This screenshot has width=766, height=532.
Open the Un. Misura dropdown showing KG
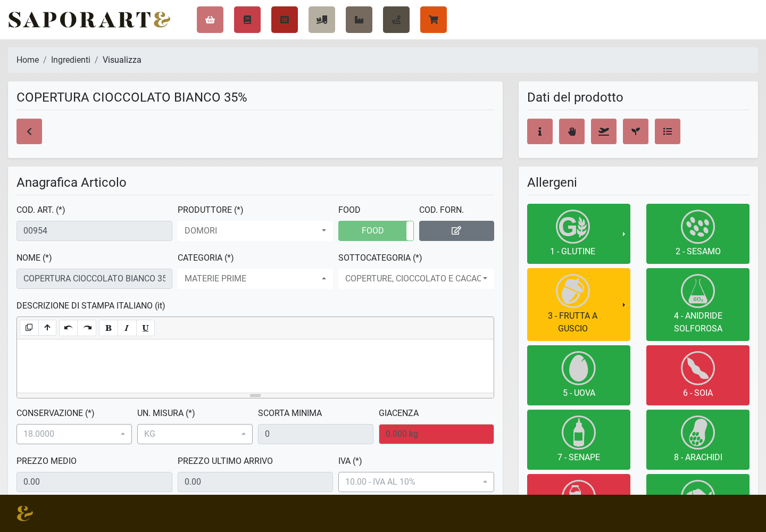coord(195,434)
